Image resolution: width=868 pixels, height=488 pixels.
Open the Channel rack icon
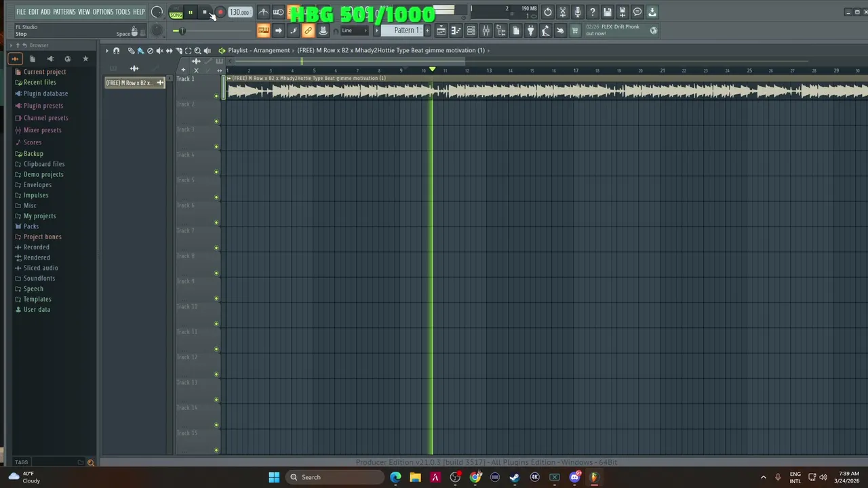(x=471, y=30)
